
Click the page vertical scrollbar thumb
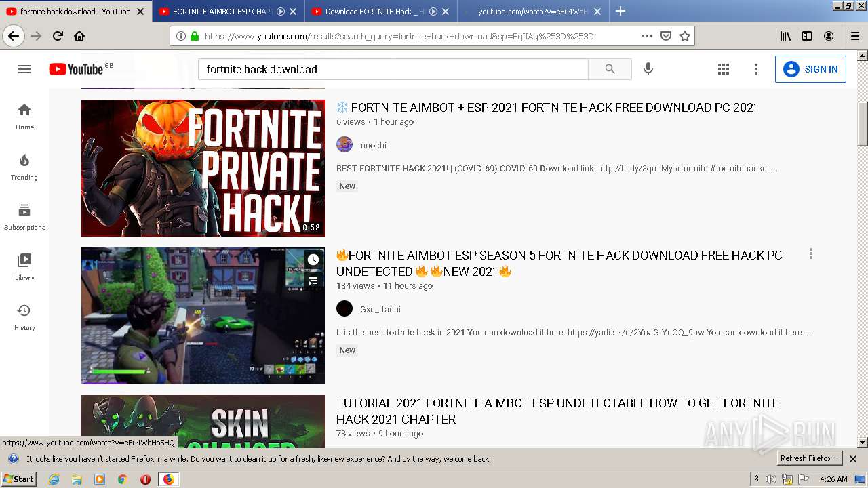[862, 123]
